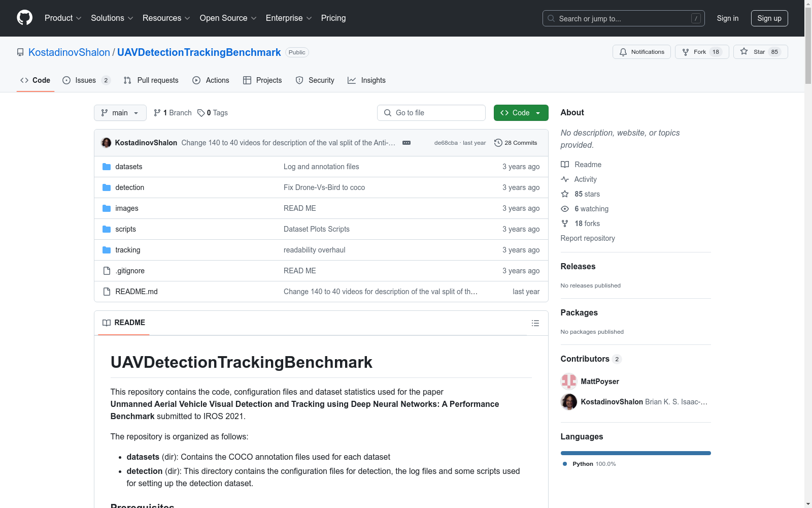This screenshot has width=812, height=508.
Task: Open the UAVDetectionTrackingBenchmark repository link
Action: 199,52
